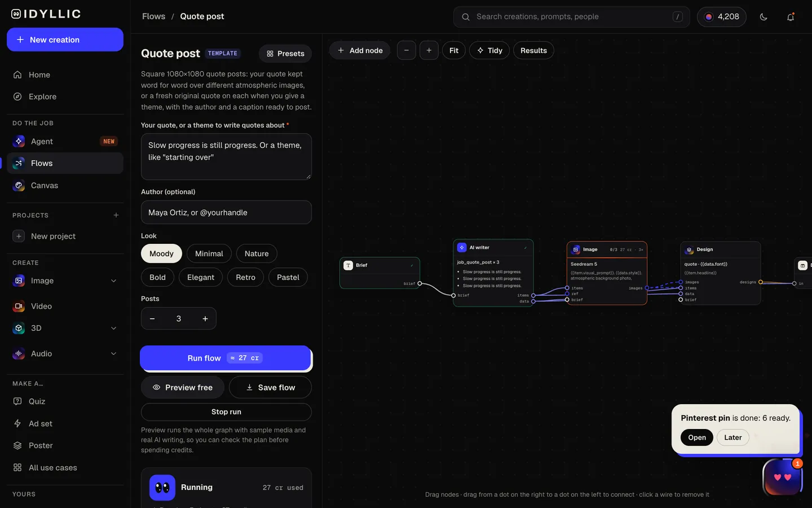The image size is (812, 508).
Task: Open the Flows breadcrumb link
Action: pyautogui.click(x=153, y=16)
